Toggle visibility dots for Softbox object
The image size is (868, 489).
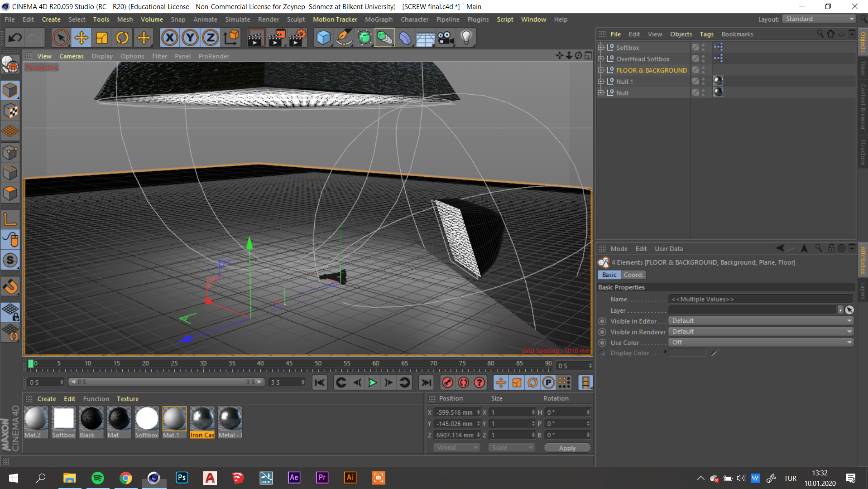click(x=703, y=47)
